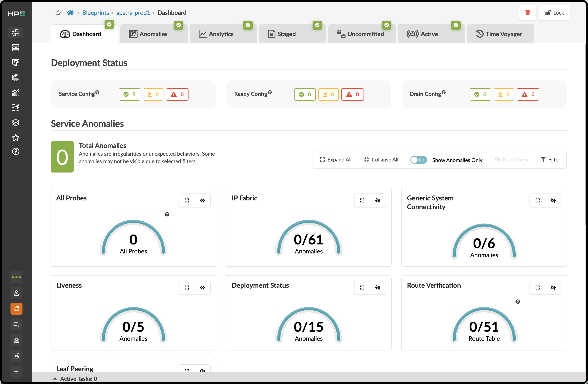Click Expand All button
Screen dimensions: 588x384
336,160
